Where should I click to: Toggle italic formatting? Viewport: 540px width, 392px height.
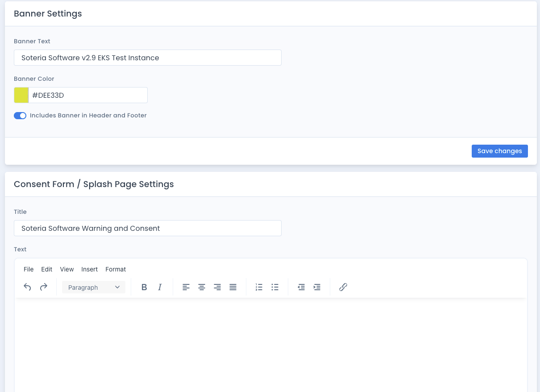[x=160, y=287]
